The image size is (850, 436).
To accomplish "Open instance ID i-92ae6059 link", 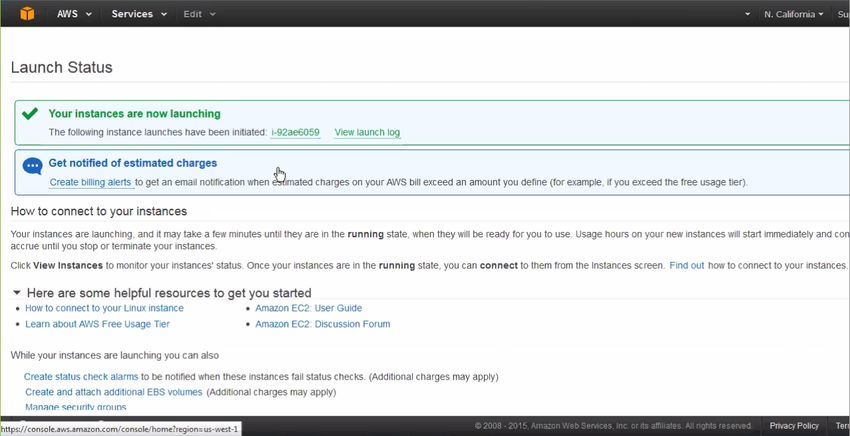I will click(295, 132).
